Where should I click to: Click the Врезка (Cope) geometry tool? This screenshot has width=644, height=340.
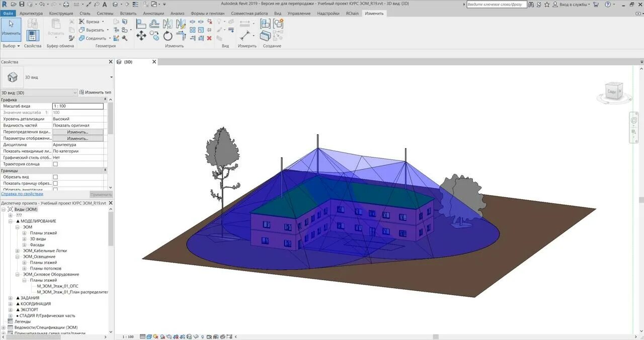92,22
